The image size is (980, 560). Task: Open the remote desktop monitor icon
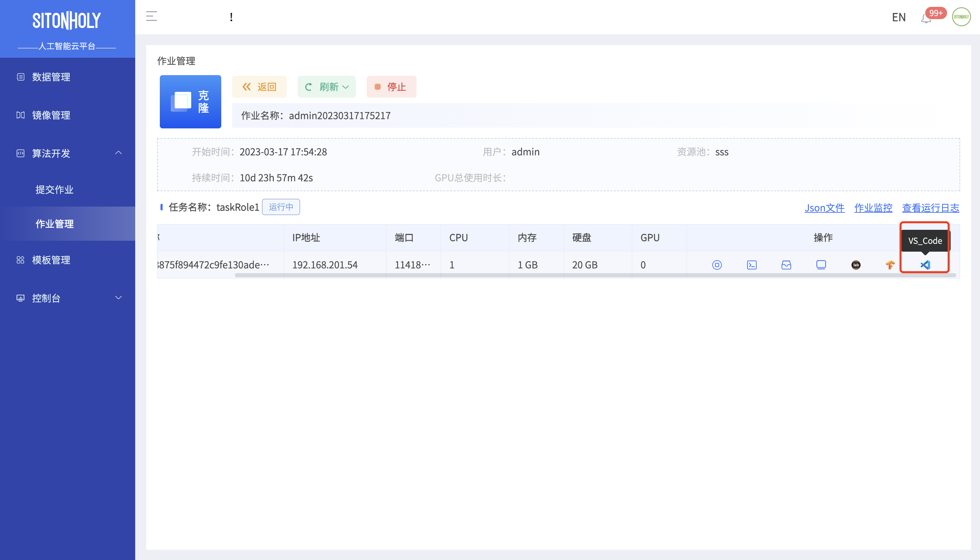click(821, 265)
